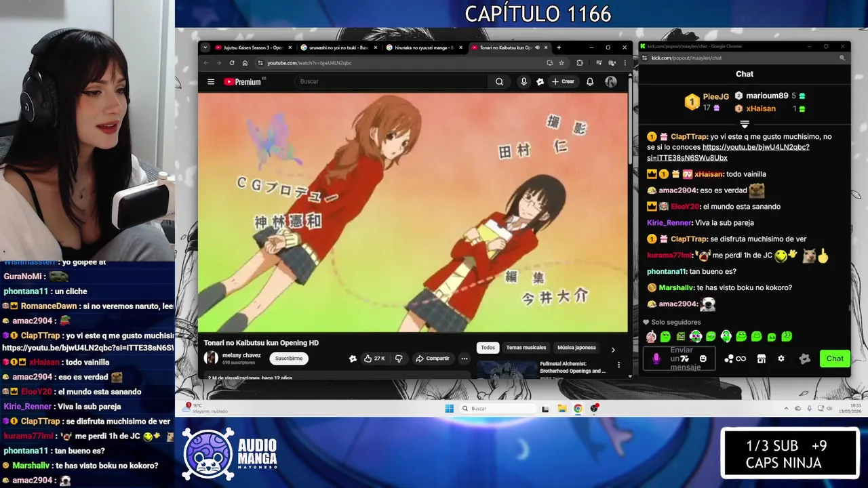This screenshot has width=868, height=488.
Task: Click marioum89 in the chat leaderboard
Action: tap(767, 96)
